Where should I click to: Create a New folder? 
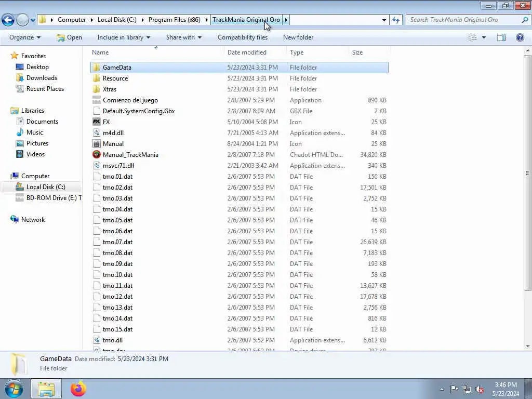point(298,37)
